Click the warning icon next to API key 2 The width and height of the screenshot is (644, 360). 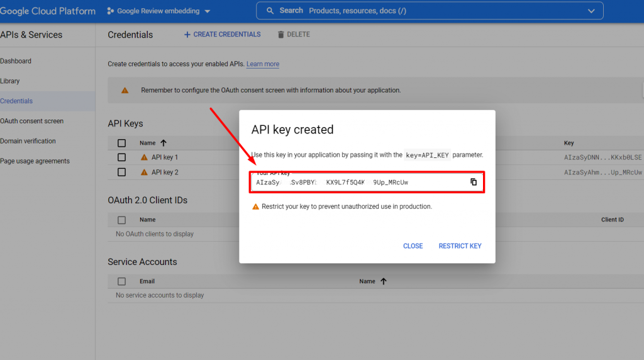pos(144,172)
